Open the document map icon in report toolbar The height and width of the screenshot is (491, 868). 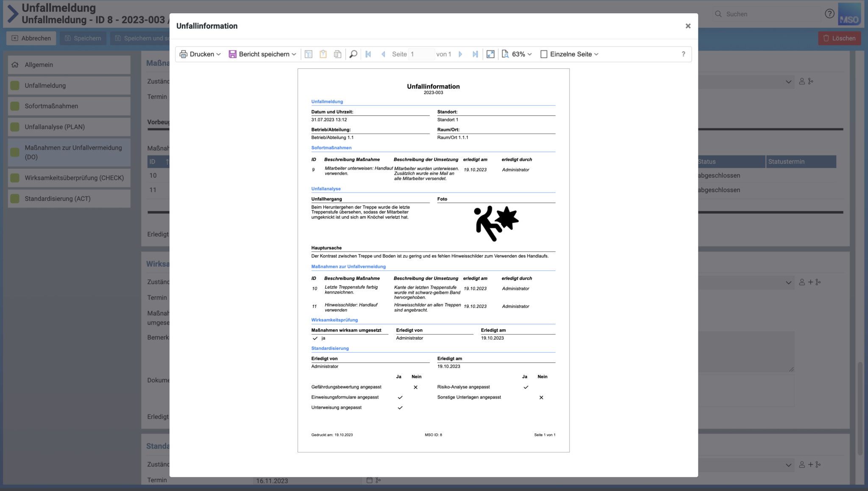coord(309,54)
